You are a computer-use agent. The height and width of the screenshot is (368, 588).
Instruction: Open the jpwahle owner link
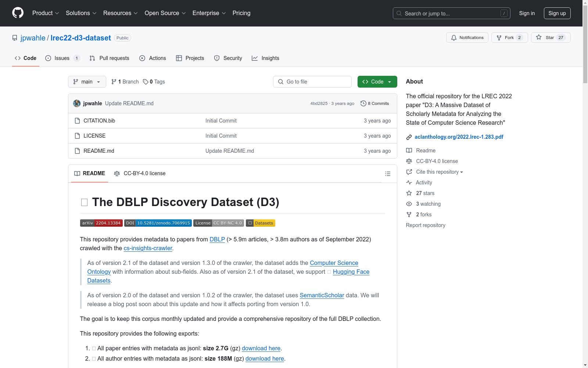point(33,38)
